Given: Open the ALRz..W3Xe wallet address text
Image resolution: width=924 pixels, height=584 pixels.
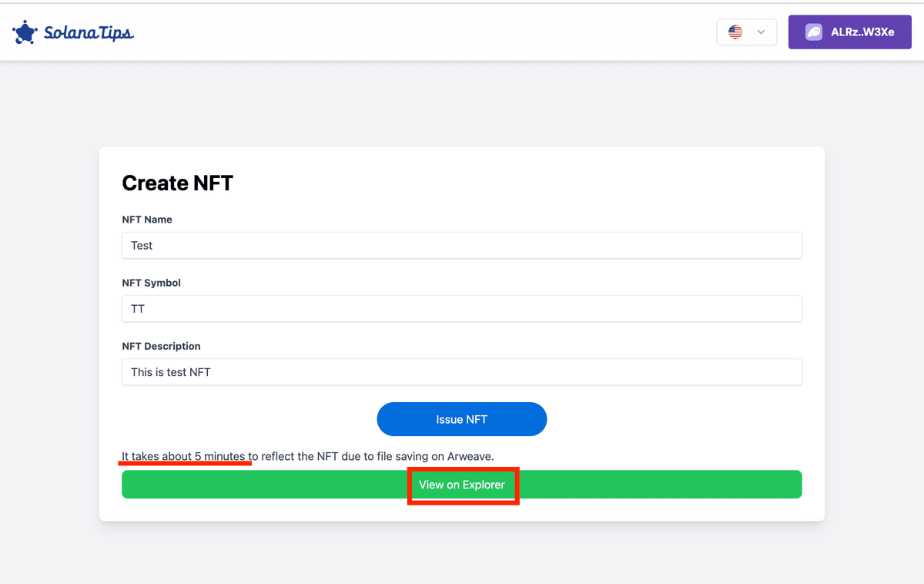Looking at the screenshot, I should tap(862, 32).
